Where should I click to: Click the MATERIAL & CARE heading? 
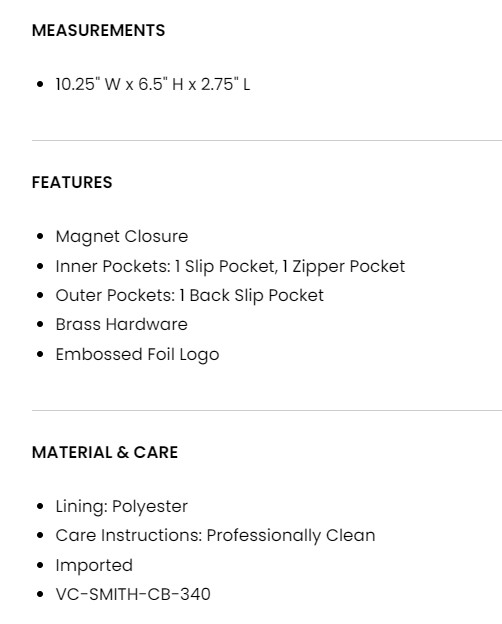(x=105, y=452)
